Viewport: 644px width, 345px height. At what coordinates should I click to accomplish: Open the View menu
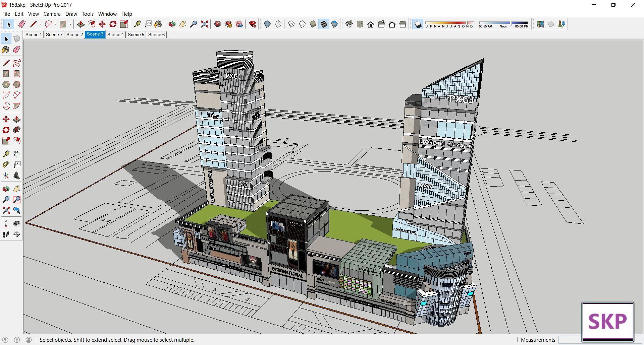click(x=33, y=14)
